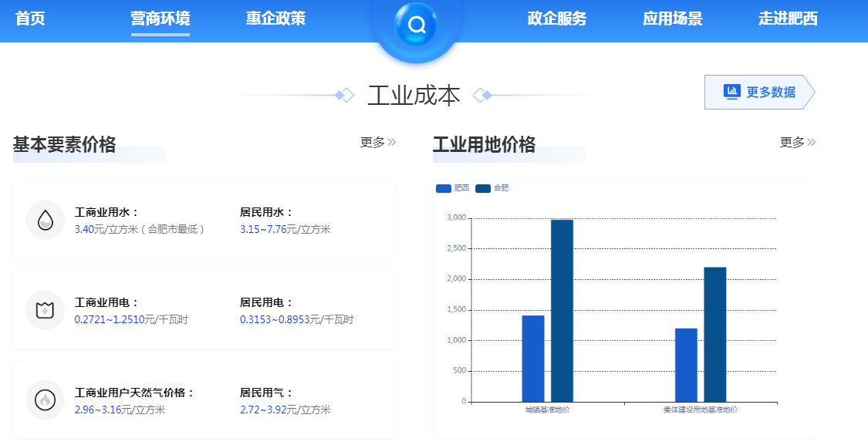Click the double-arrow icon after 工业用地价格 更多
The height and width of the screenshot is (445, 868).
(x=811, y=142)
